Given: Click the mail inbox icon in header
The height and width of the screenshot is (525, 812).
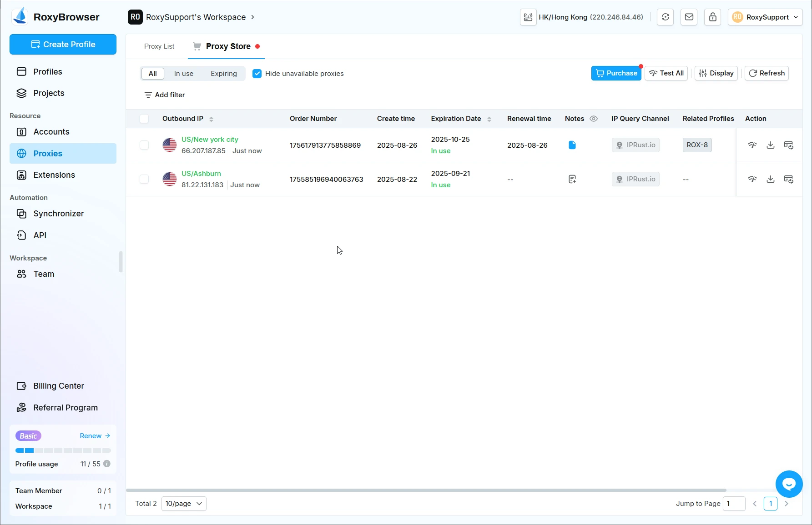Looking at the screenshot, I should tap(689, 17).
